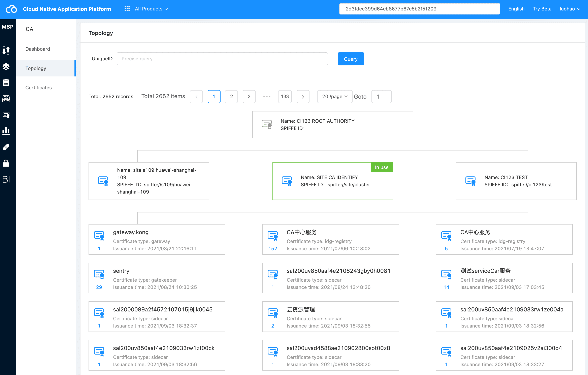Open the pagination ellipsis jump control
Screen dimensions: 588x375
coord(267,96)
